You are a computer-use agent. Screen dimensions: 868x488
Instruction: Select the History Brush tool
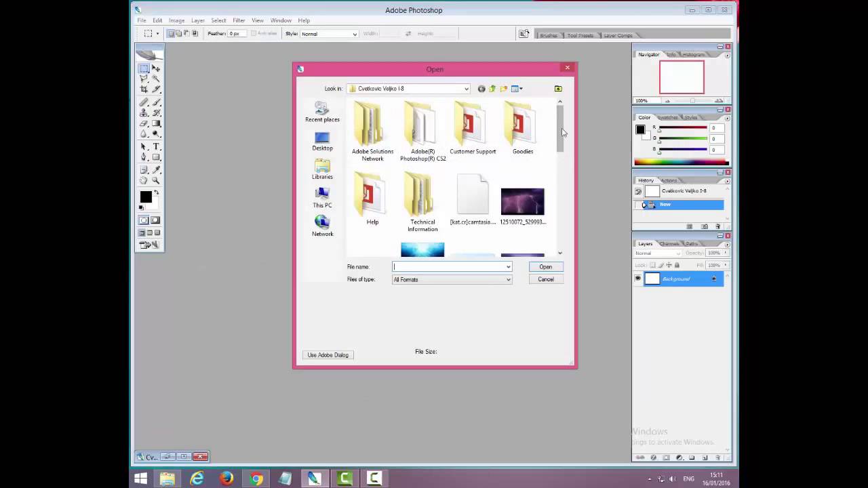click(156, 113)
